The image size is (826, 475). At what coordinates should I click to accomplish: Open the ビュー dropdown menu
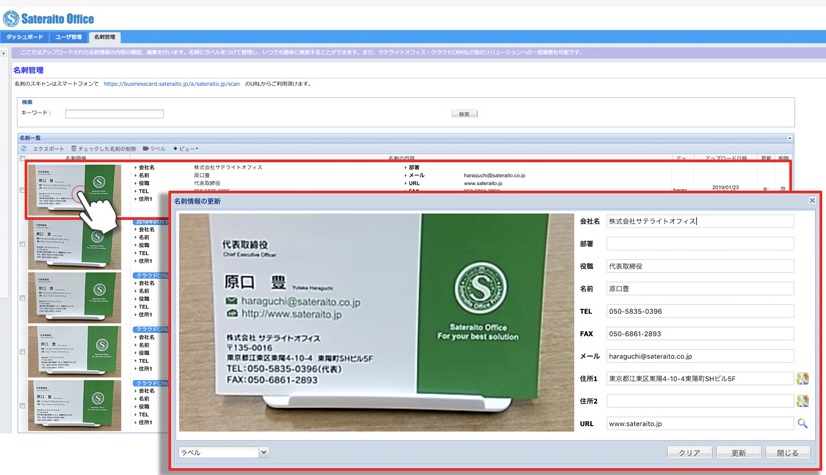(x=185, y=149)
